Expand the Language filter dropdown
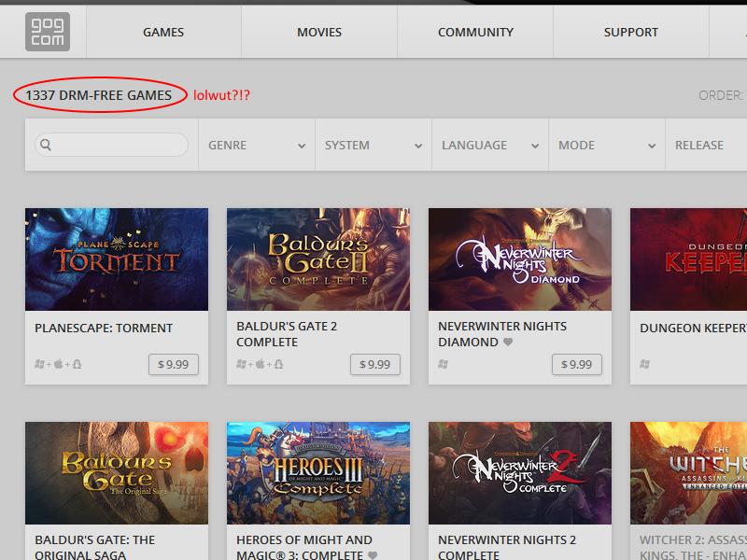The width and height of the screenshot is (747, 560). [x=490, y=145]
